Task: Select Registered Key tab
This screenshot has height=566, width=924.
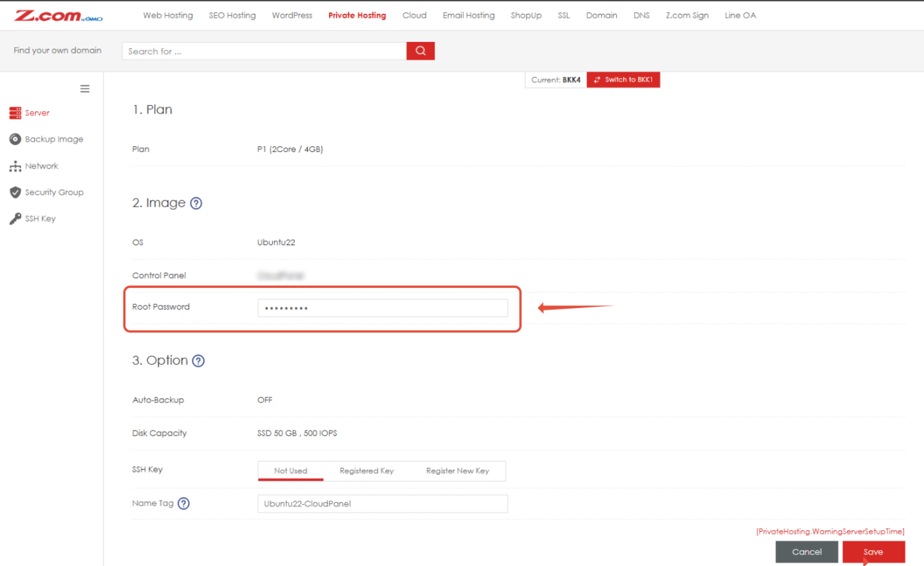Action: [366, 471]
